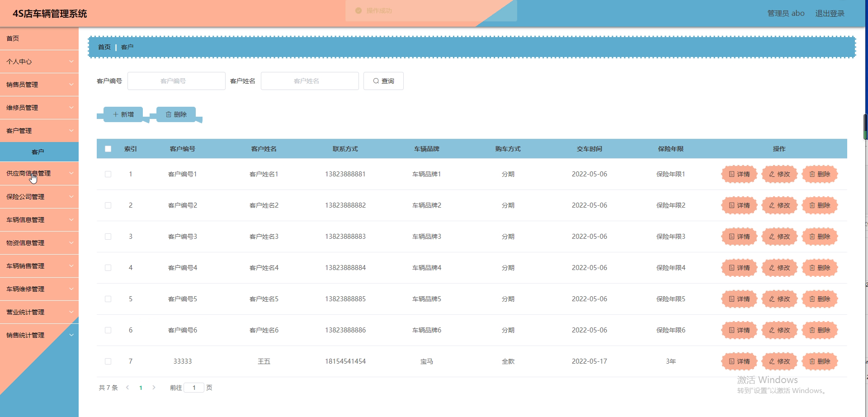Open 详情 for 客户编号4 row
The width and height of the screenshot is (868, 417).
click(739, 268)
